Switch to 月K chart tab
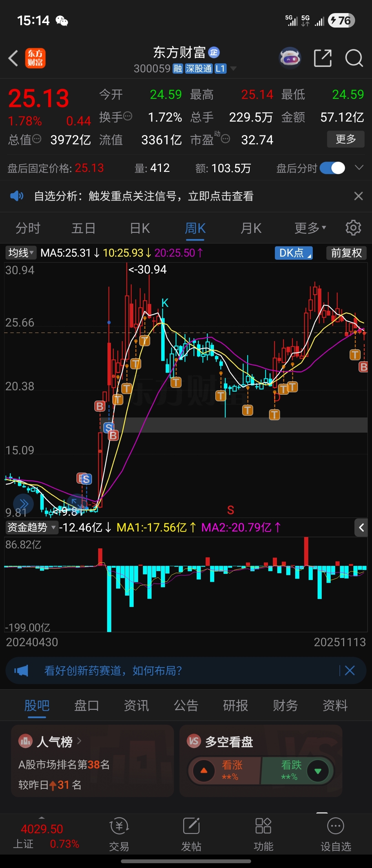 [x=251, y=228]
